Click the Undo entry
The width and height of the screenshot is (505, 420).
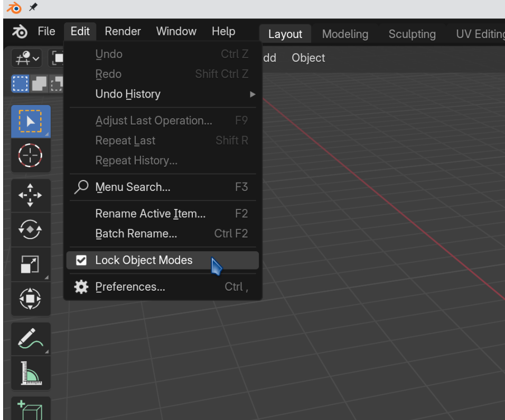click(163, 54)
